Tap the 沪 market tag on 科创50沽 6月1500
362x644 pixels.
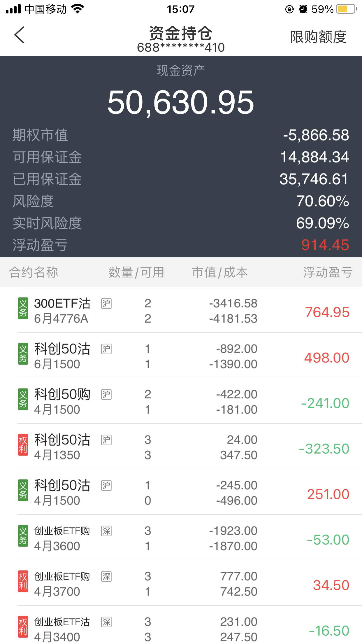point(106,349)
